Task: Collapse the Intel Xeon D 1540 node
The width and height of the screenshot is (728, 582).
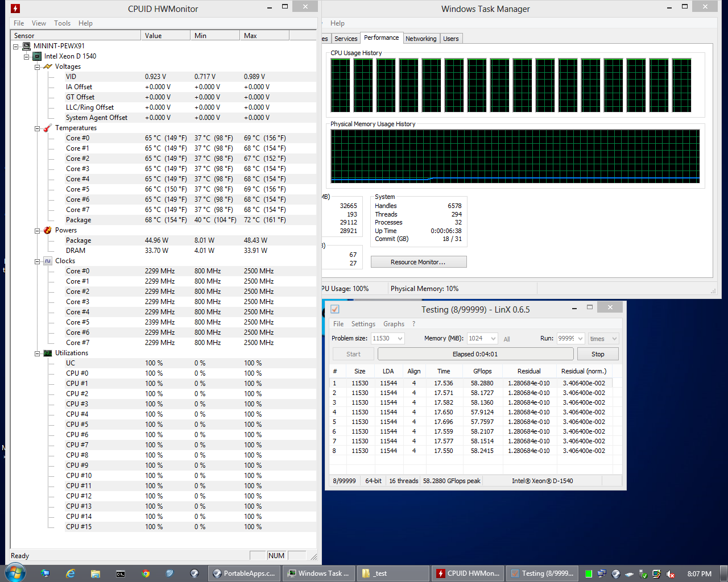Action: pyautogui.click(x=26, y=56)
